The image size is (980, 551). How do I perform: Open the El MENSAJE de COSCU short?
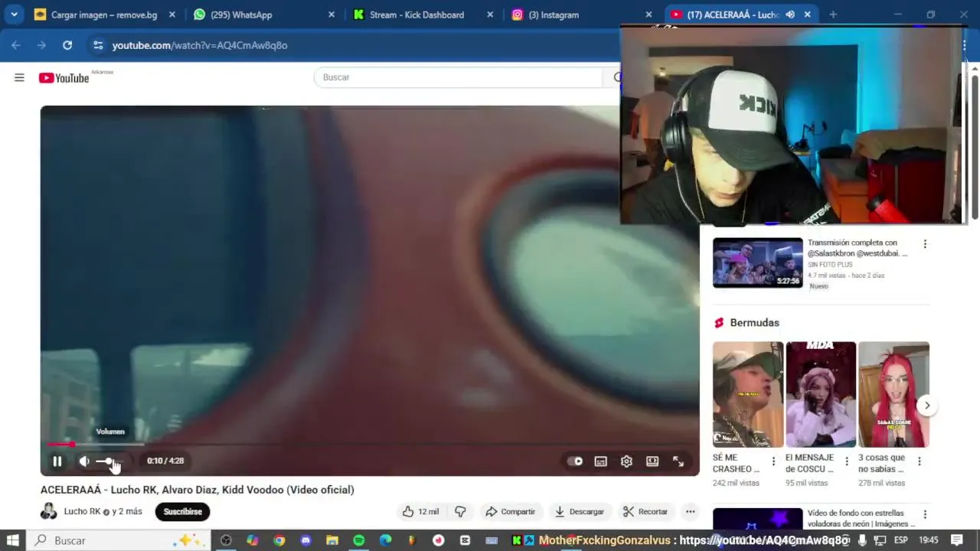[x=821, y=394]
